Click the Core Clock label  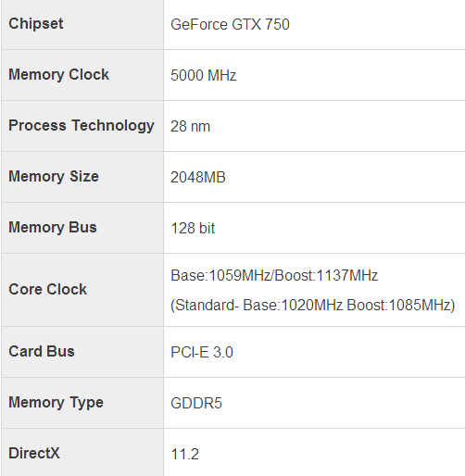(48, 289)
